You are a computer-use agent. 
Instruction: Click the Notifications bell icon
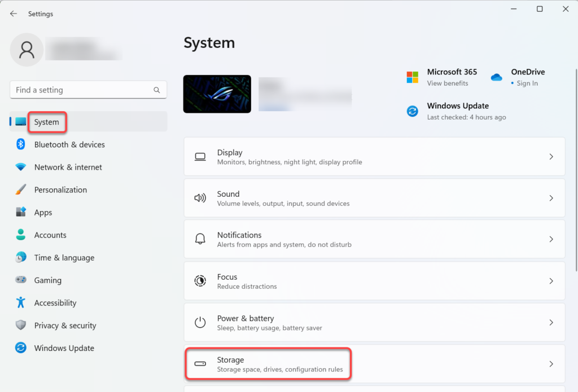click(x=200, y=239)
